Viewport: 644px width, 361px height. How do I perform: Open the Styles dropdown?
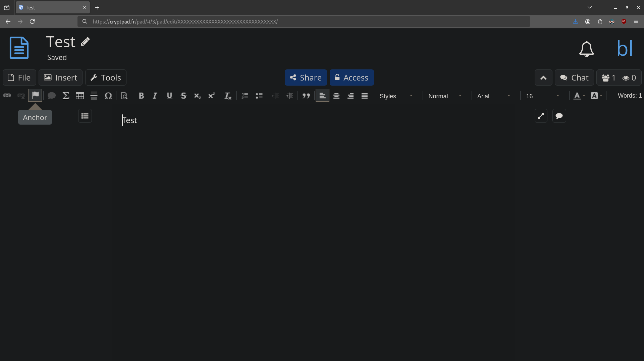tap(396, 96)
